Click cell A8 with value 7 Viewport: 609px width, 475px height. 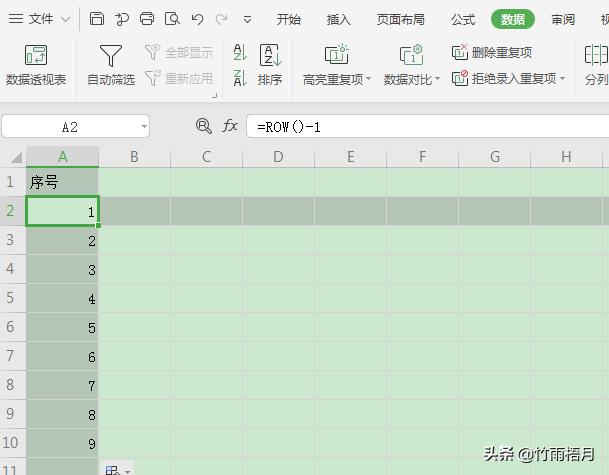point(63,385)
